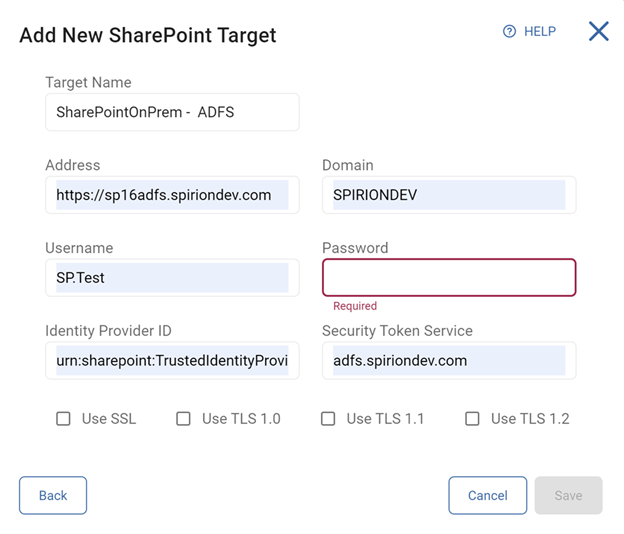The image size is (624, 534).
Task: Click the greyed-out Save button
Action: (x=568, y=495)
